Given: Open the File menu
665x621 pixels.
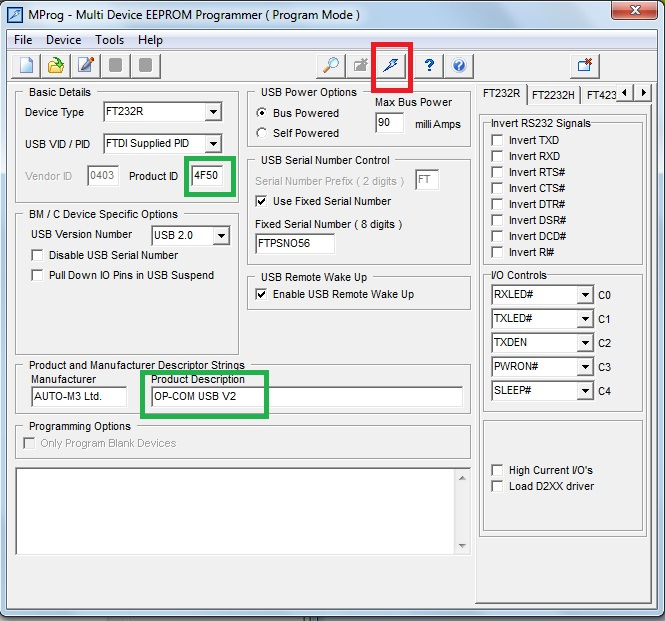Looking at the screenshot, I should point(23,40).
